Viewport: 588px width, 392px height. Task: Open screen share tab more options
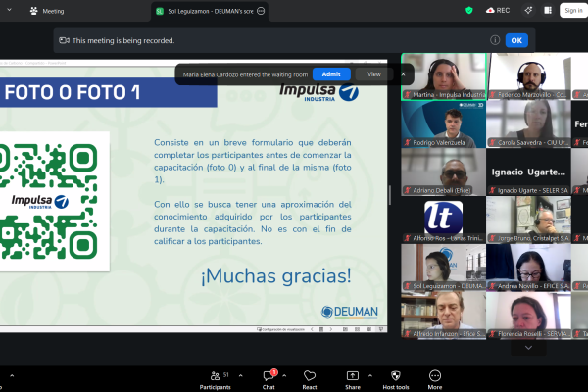[261, 11]
